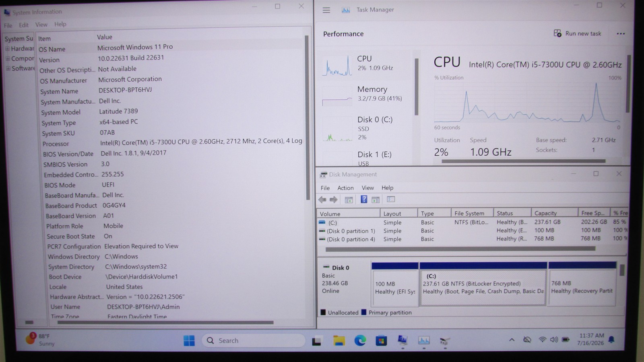Click the taskbar Search box
Viewport: 644px width, 362px height.
pos(254,341)
